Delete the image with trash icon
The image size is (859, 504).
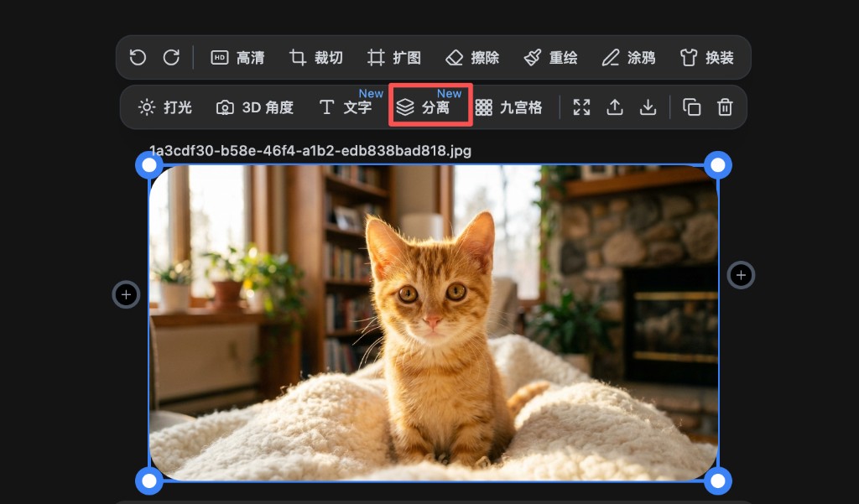725,107
